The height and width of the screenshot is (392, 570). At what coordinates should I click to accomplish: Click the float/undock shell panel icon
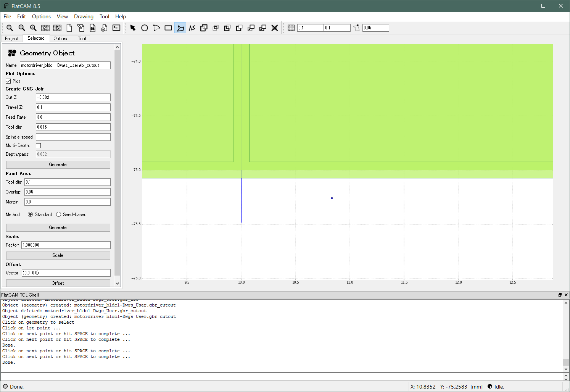click(560, 295)
